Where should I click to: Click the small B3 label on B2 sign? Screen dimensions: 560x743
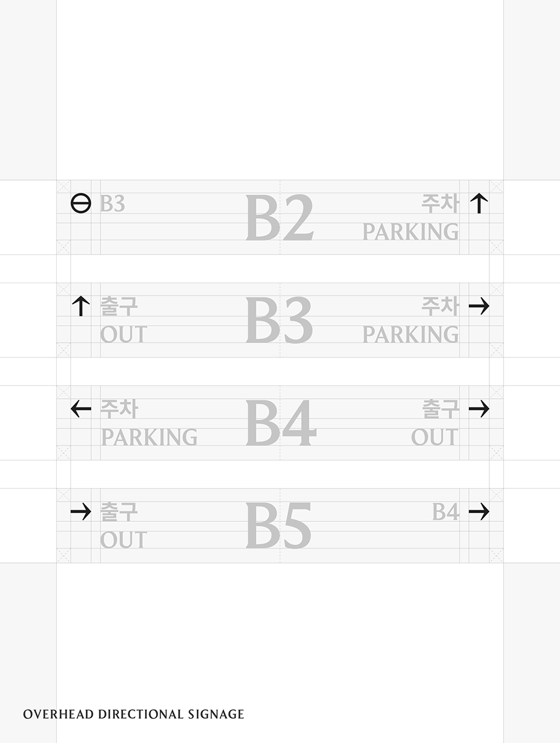(x=113, y=204)
